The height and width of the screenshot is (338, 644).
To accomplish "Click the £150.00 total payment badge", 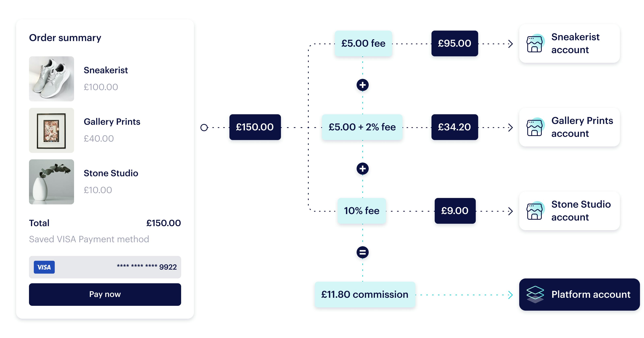I will pyautogui.click(x=255, y=127).
